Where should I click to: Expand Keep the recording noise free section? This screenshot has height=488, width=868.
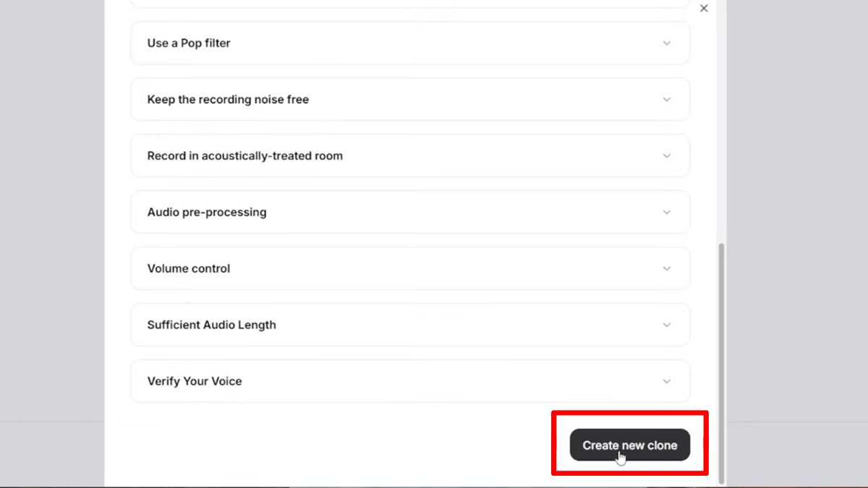point(228,100)
